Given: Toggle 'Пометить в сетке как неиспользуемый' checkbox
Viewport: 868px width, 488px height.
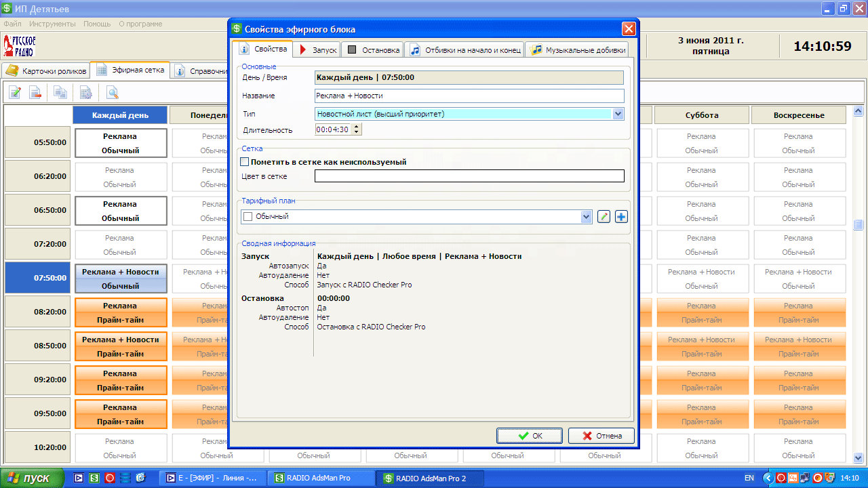Looking at the screenshot, I should 245,162.
